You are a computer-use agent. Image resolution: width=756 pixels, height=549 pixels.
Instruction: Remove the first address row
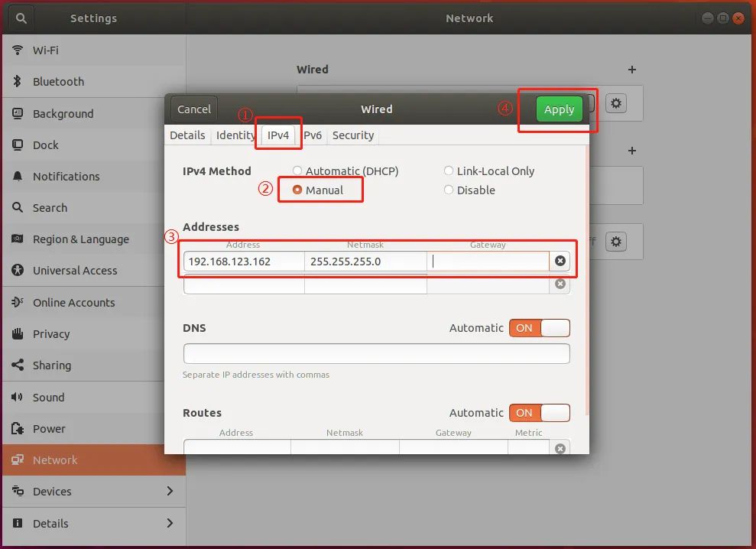coord(560,261)
